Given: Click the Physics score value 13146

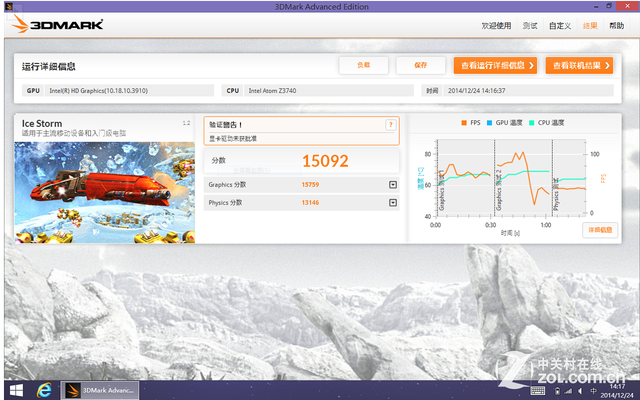Looking at the screenshot, I should click(310, 203).
